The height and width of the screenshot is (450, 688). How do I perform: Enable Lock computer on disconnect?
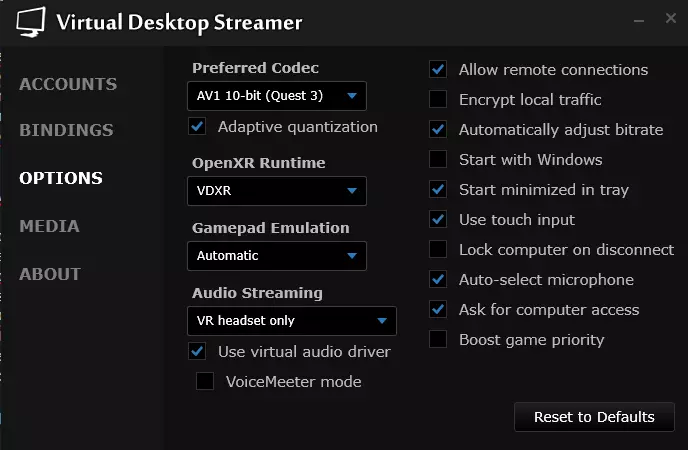[438, 249]
